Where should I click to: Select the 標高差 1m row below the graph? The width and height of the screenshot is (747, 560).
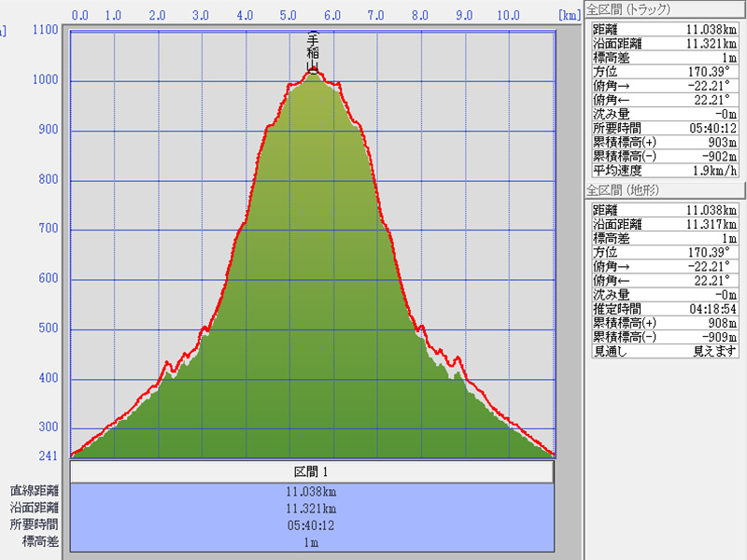(x=312, y=541)
